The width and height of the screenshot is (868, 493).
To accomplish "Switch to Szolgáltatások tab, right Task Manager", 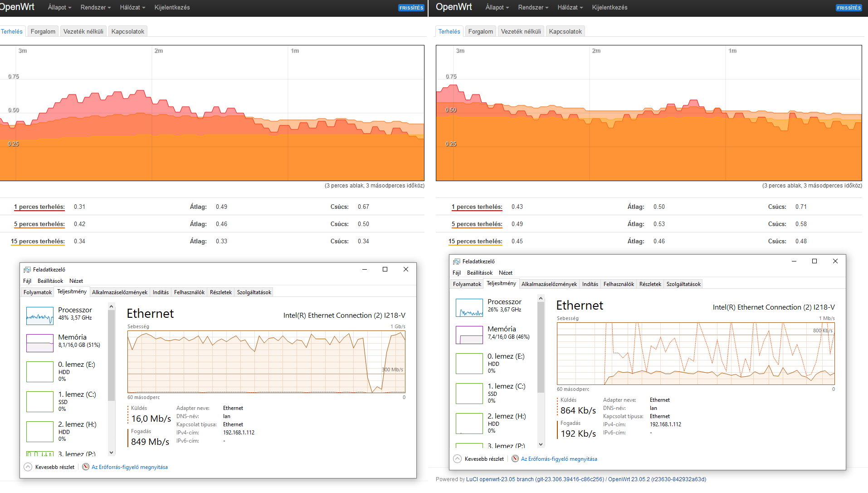I will (x=683, y=284).
